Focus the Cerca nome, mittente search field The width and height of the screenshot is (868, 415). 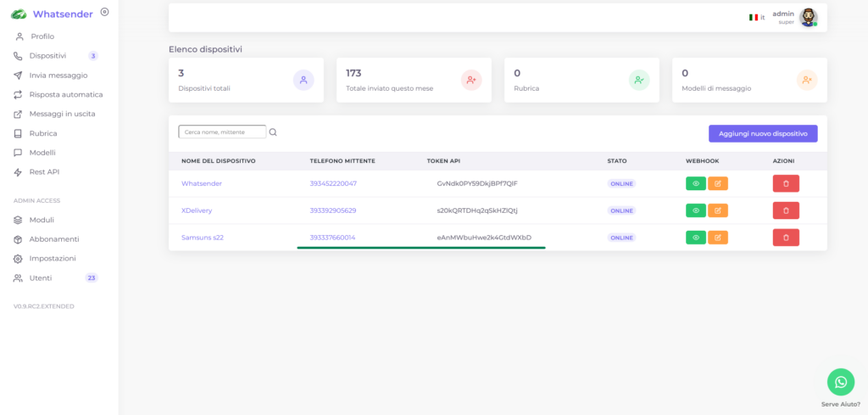222,132
